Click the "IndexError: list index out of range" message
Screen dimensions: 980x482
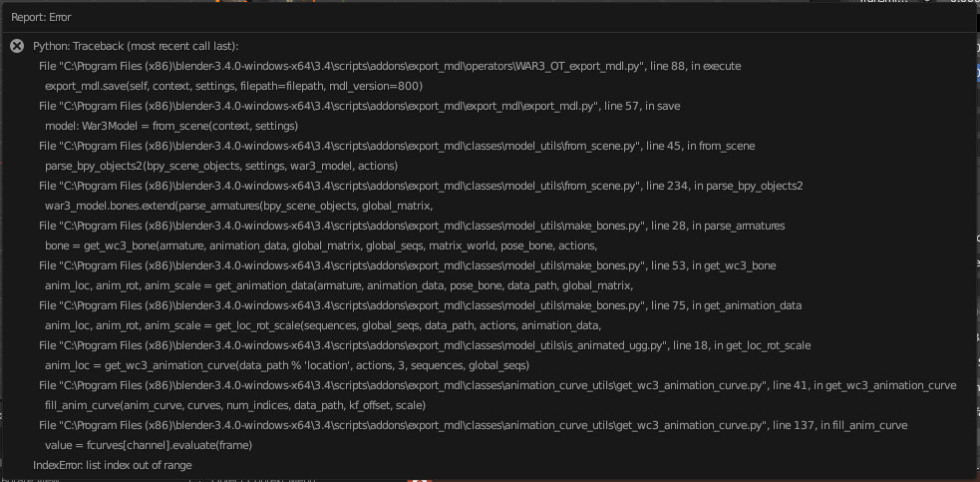(x=113, y=465)
